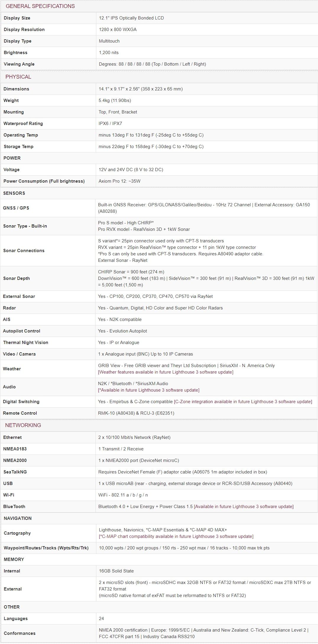This screenshot has height=644, width=318.
Task: Click the Networking section header
Action: point(23,425)
